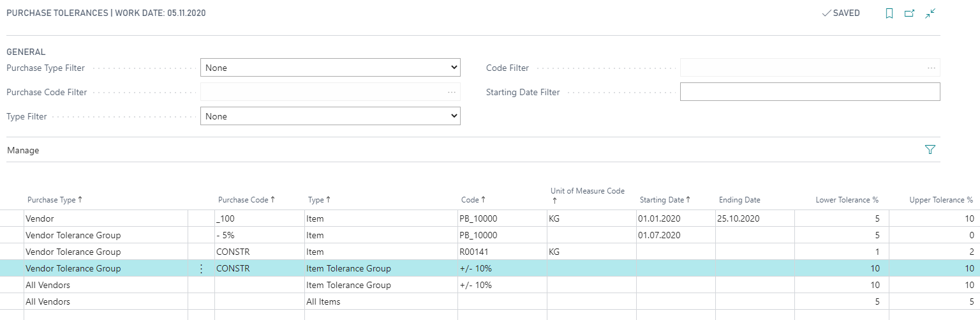Screen dimensions: 980x320
Task: Click Upper Tolerance % column header
Action: click(941, 200)
